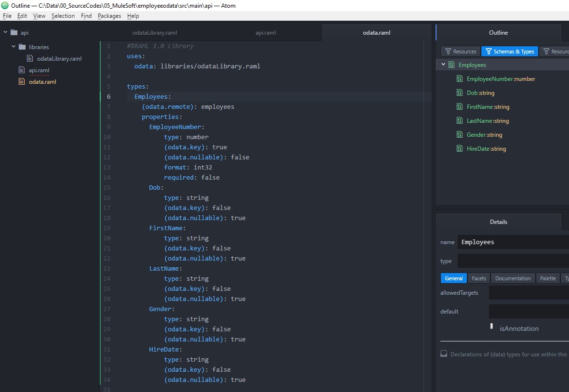The image size is (569, 392).
Task: Click the Atom logo in title bar
Action: [5, 5]
